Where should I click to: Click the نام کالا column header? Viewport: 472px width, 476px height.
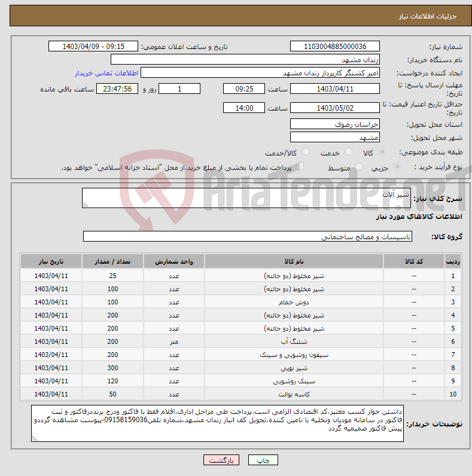294,261
